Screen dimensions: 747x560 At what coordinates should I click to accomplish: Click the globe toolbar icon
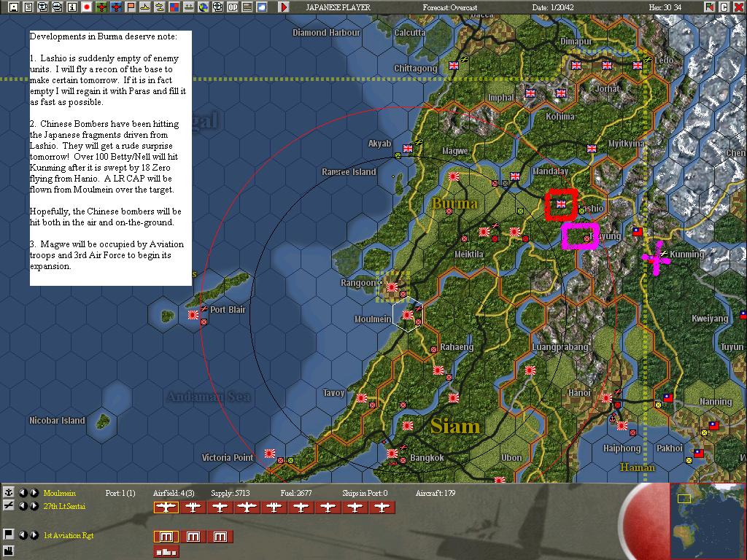[x=204, y=7]
